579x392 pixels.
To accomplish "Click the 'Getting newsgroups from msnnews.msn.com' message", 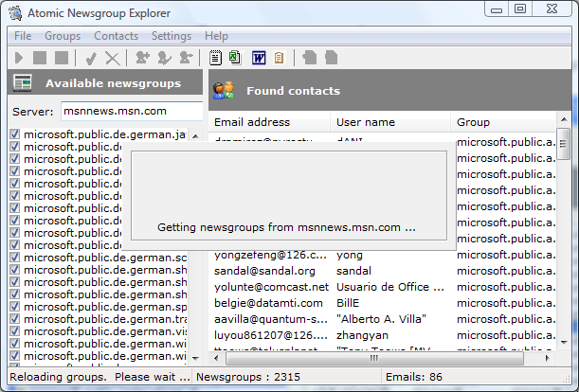I will (286, 227).
